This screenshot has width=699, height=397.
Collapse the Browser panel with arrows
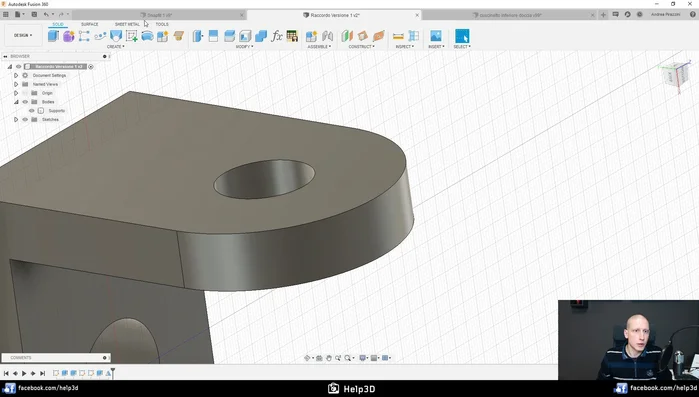[x=5, y=57]
